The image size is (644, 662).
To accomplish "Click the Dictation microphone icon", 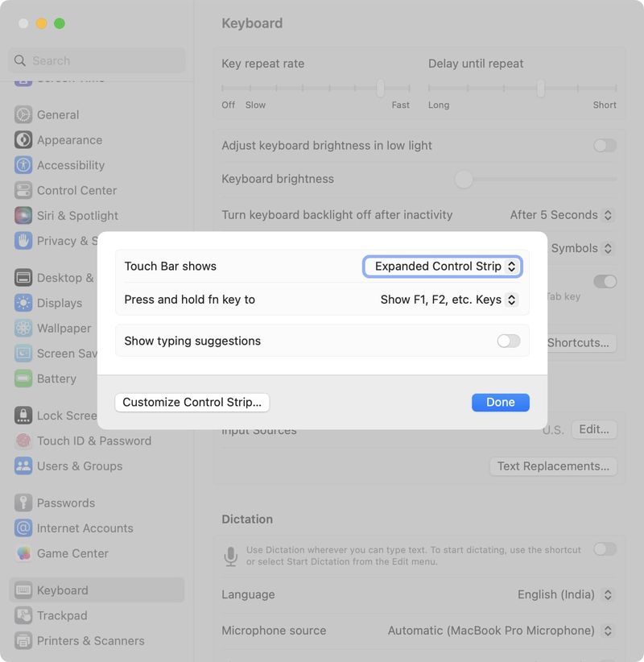I will [x=231, y=556].
